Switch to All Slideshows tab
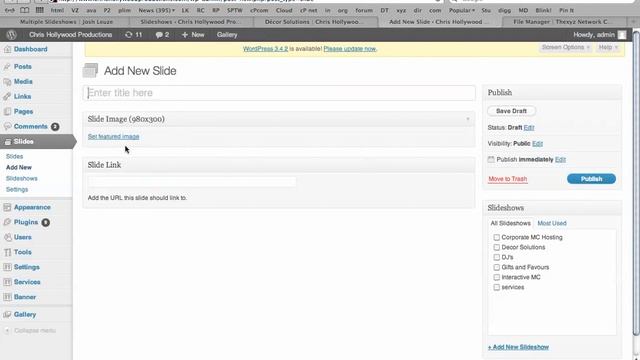This screenshot has height=360, width=640. point(510,223)
